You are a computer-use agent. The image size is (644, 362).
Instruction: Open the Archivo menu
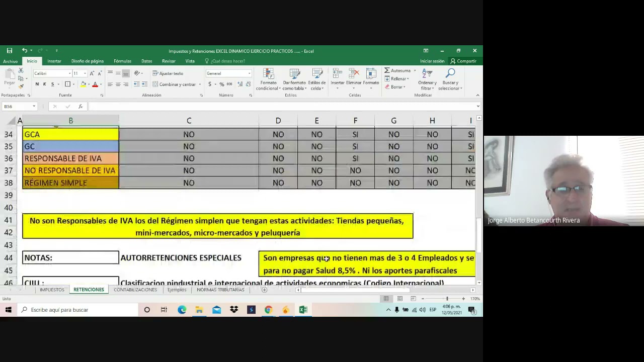10,61
